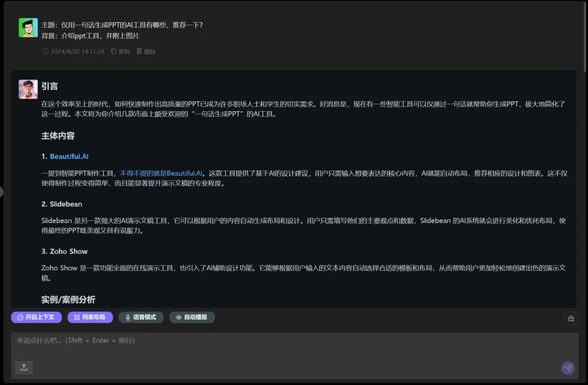Select the microphone icon in 语音模式
Viewport: 588px width, 385px height.
point(127,317)
